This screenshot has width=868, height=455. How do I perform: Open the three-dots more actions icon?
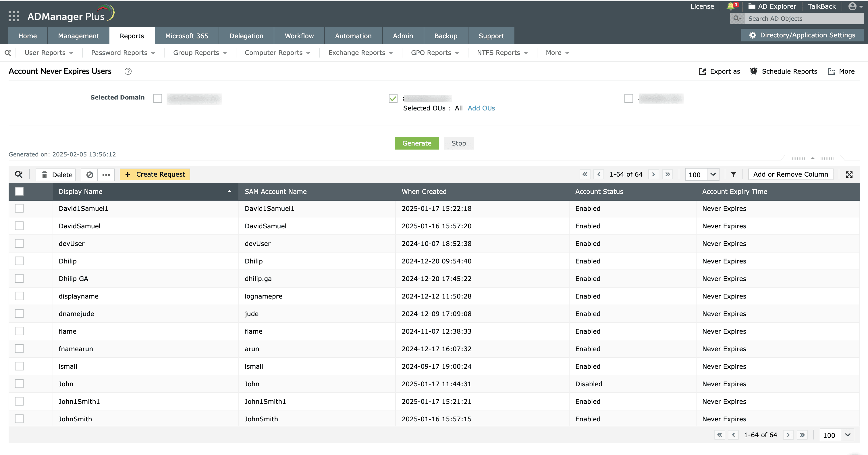[x=106, y=175]
